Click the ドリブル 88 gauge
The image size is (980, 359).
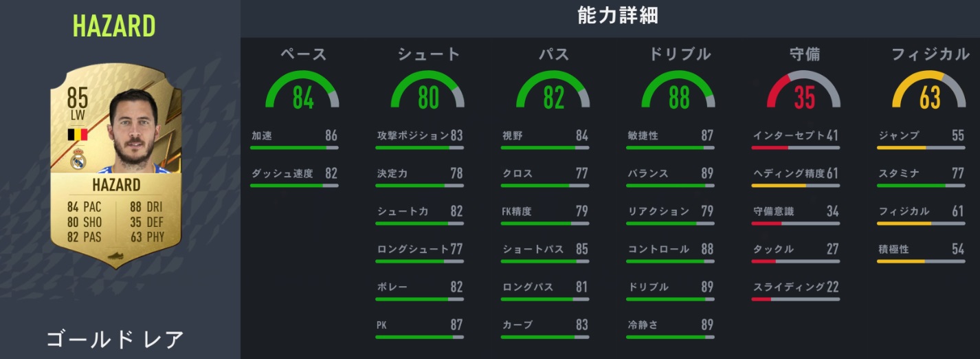(678, 93)
